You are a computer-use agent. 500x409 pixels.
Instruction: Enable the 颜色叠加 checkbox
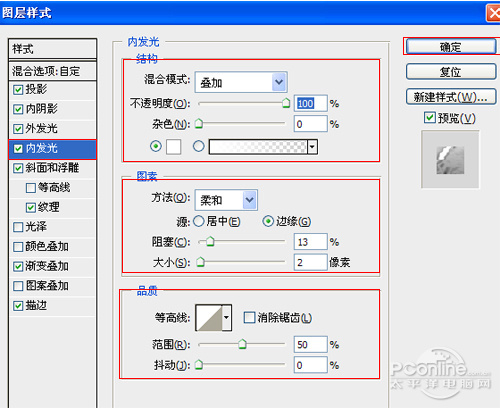pyautogui.click(x=18, y=247)
